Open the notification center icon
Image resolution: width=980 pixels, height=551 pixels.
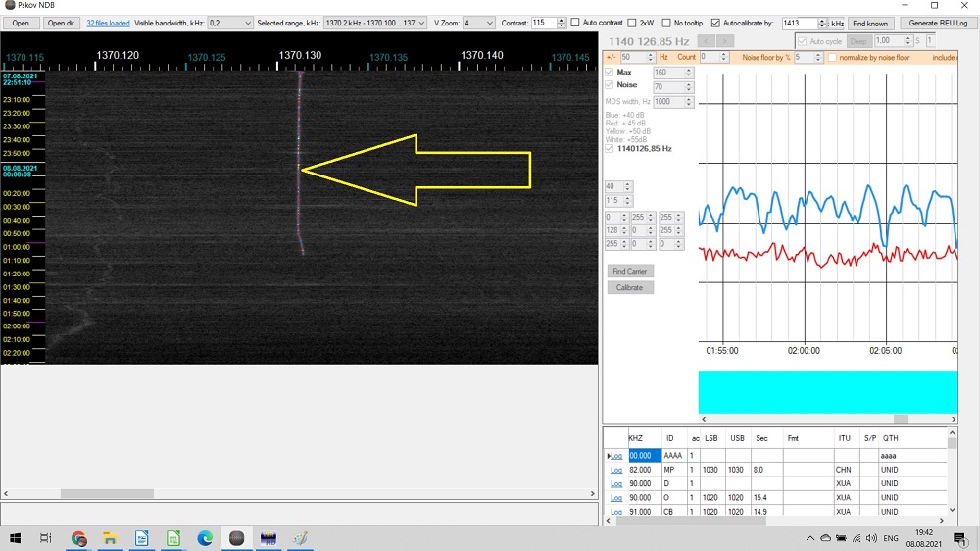[959, 538]
